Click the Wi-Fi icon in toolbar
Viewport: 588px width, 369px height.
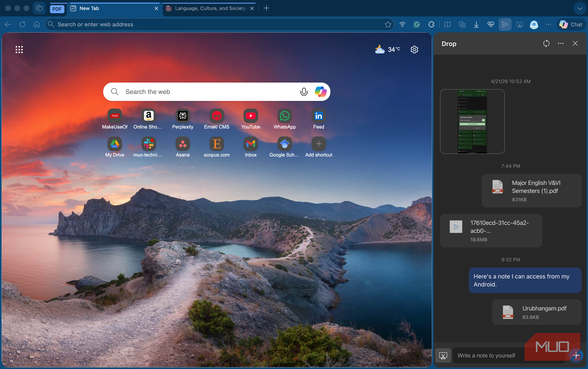coord(402,24)
